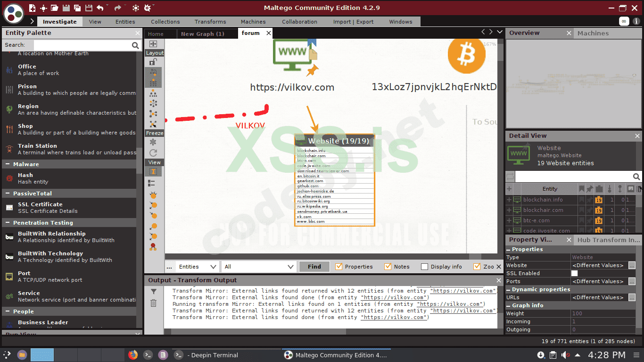This screenshot has height=362, width=644.
Task: Click the bug-shaped icon in title toolbar
Action: 148,8
